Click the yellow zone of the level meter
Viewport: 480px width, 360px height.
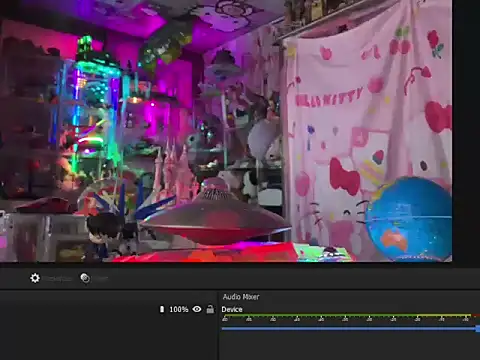tap(444, 315)
